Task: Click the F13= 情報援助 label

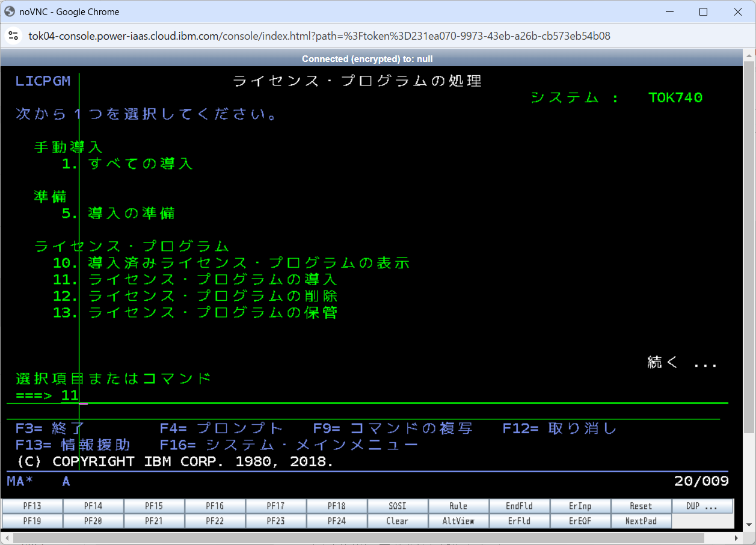Action: coord(73,445)
